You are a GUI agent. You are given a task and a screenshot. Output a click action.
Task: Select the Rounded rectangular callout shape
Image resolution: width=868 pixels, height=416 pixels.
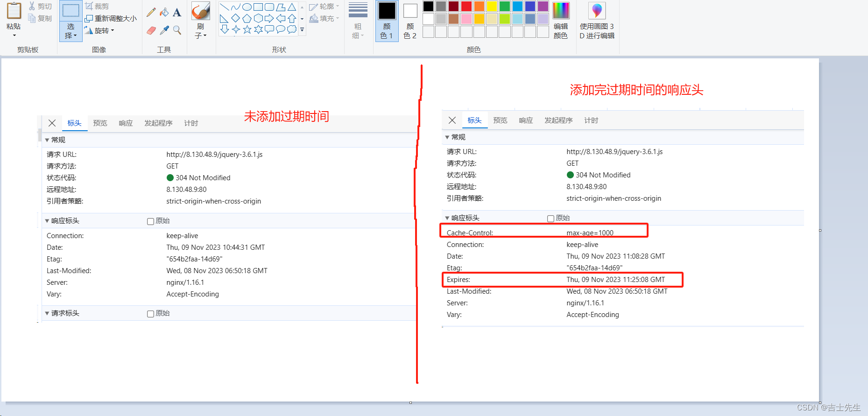tap(269, 29)
